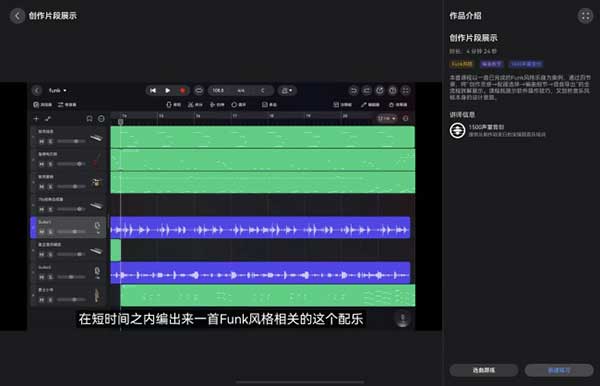Image resolution: width=600 pixels, height=386 pixels.
Task: Click the round icon right of the marker flag
Action: click(x=101, y=119)
